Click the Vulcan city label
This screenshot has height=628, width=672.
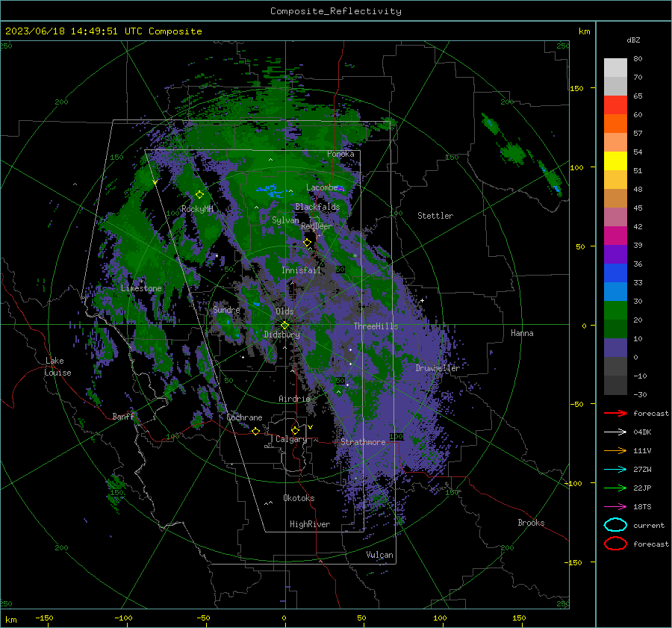click(379, 555)
